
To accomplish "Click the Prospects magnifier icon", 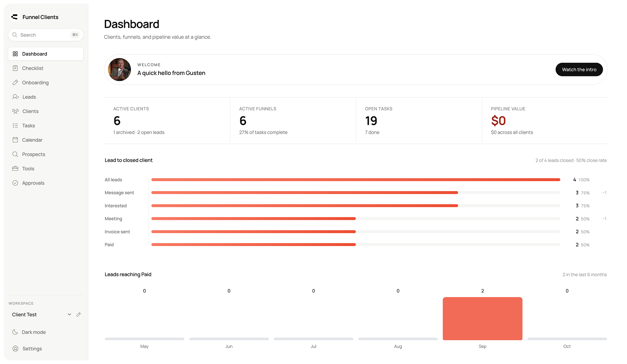I will point(15,154).
